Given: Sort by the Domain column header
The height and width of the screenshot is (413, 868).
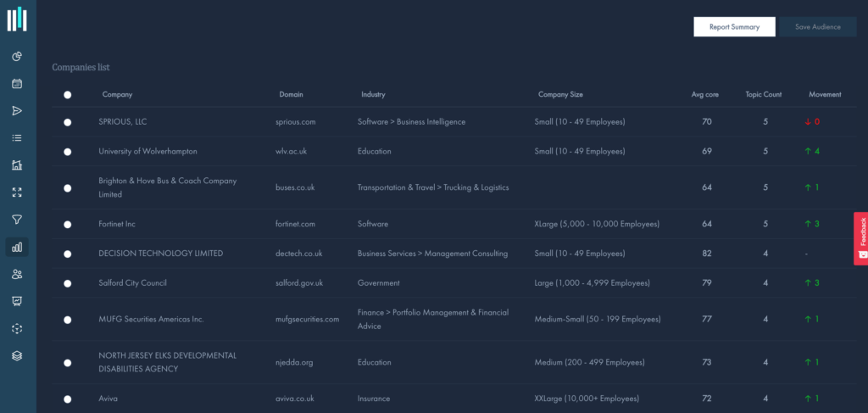Looking at the screenshot, I should point(292,95).
